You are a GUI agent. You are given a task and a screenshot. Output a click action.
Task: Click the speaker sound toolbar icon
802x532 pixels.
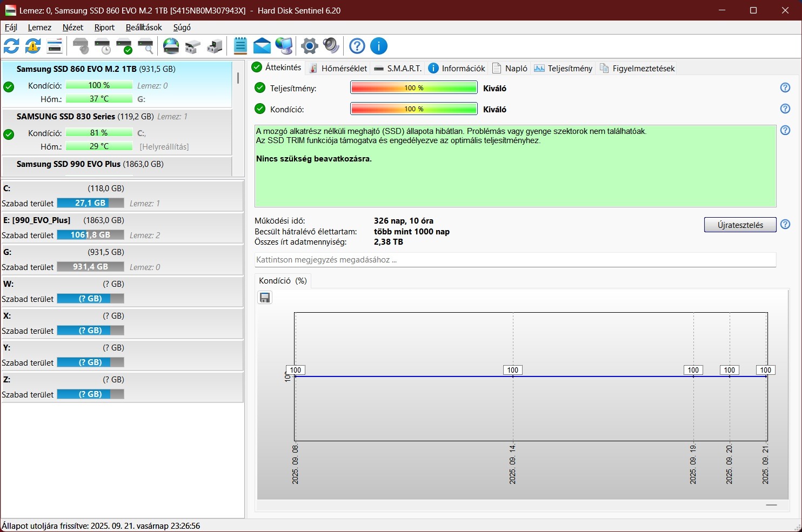(x=331, y=46)
